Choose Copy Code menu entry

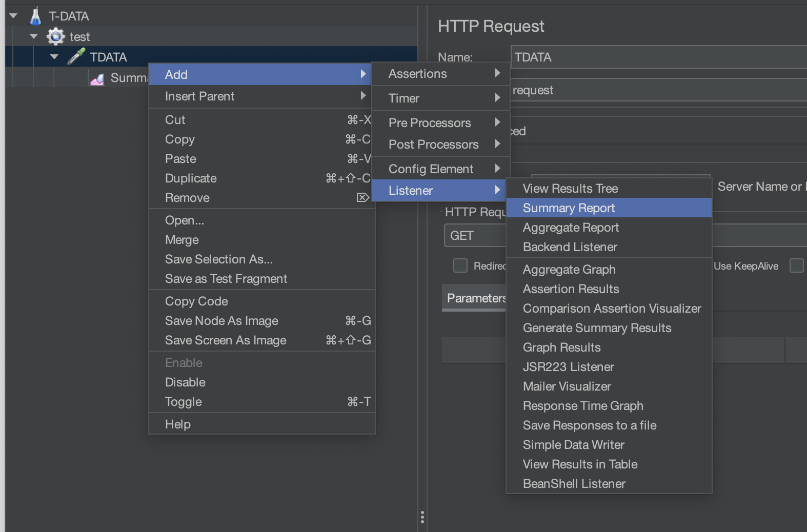[262, 301]
